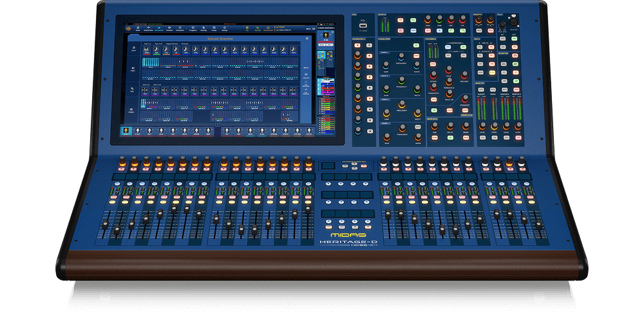Open the Home icon in the touchscreen toolbar
This screenshot has width=644, height=314.
[138, 28]
